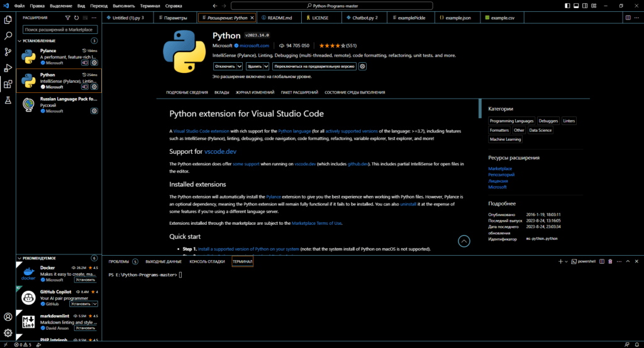
Task: Open Run and Debug view
Action: point(8,68)
